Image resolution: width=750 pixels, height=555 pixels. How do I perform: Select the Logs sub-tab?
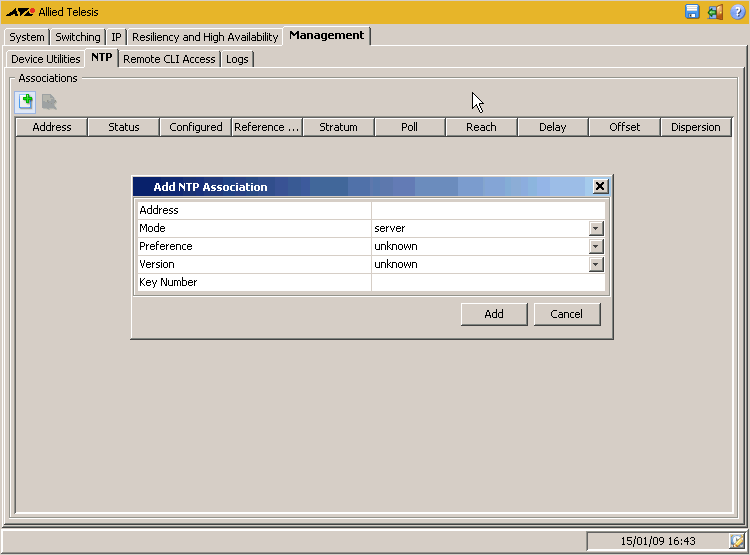[237, 59]
